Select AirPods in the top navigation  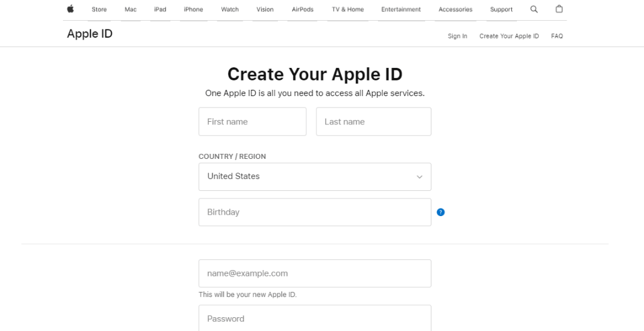coord(303,9)
